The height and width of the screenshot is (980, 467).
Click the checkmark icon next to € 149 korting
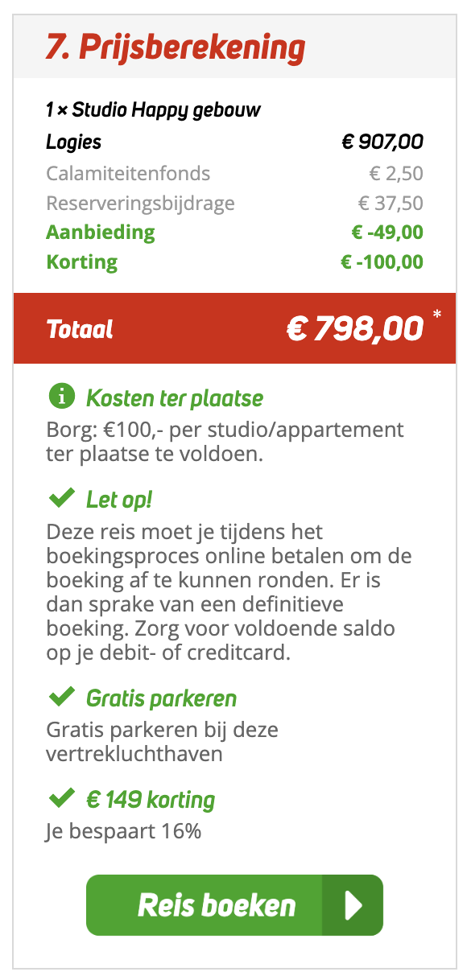[62, 799]
